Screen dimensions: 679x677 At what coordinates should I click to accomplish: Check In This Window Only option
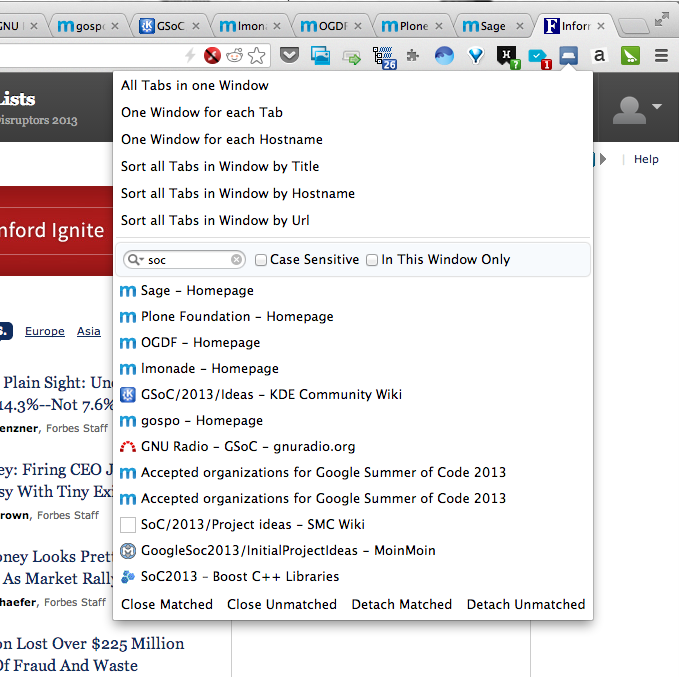(x=373, y=260)
